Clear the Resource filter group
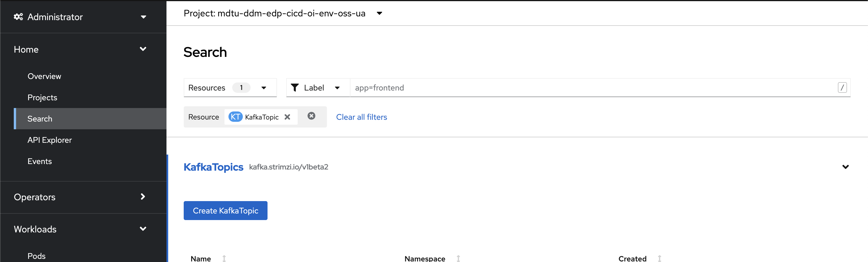The height and width of the screenshot is (262, 868). click(x=311, y=116)
